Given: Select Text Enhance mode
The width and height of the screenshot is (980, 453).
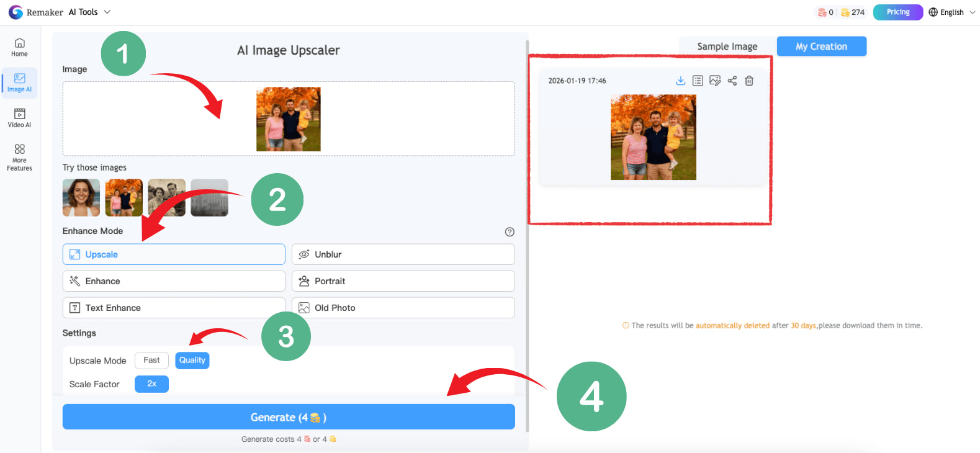Looking at the screenshot, I should (x=174, y=308).
